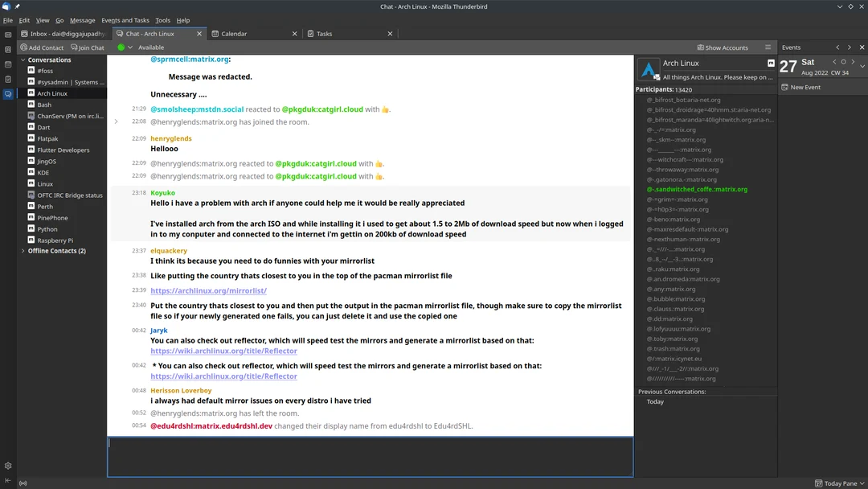This screenshot has height=489, width=868.
Task: Open the Mail inbox icon in the left spine
Action: tap(7, 35)
